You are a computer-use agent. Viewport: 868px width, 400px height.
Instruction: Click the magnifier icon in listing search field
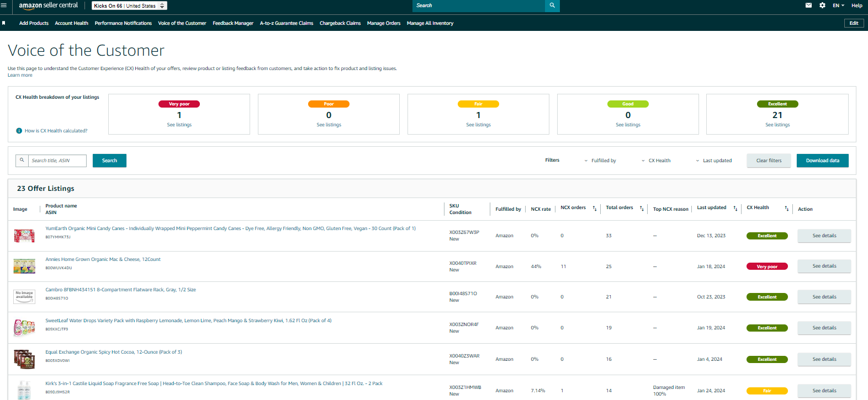pyautogui.click(x=22, y=161)
